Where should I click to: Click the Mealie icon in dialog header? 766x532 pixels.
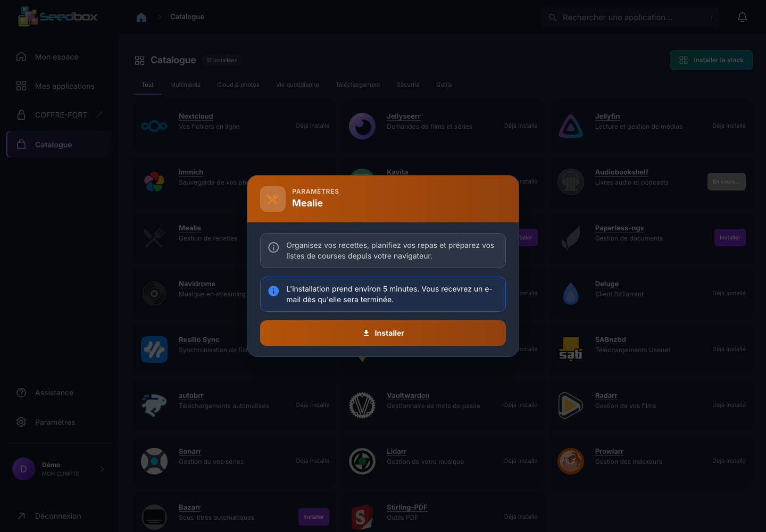[x=273, y=199]
